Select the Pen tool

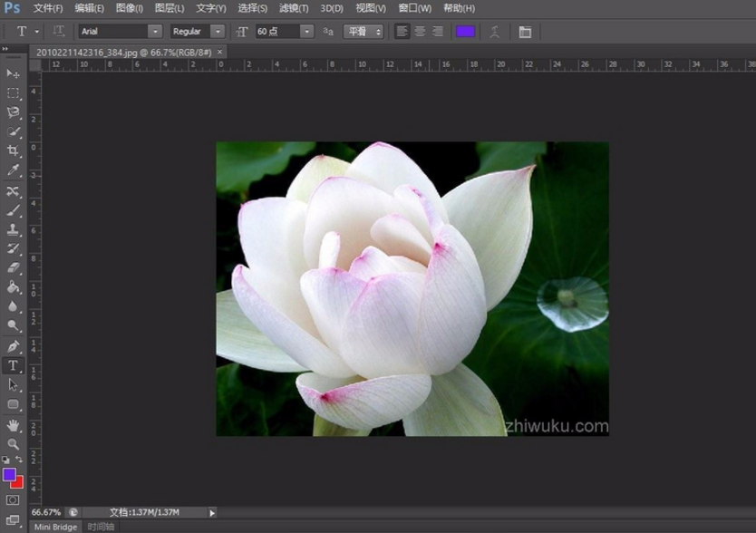tap(13, 346)
